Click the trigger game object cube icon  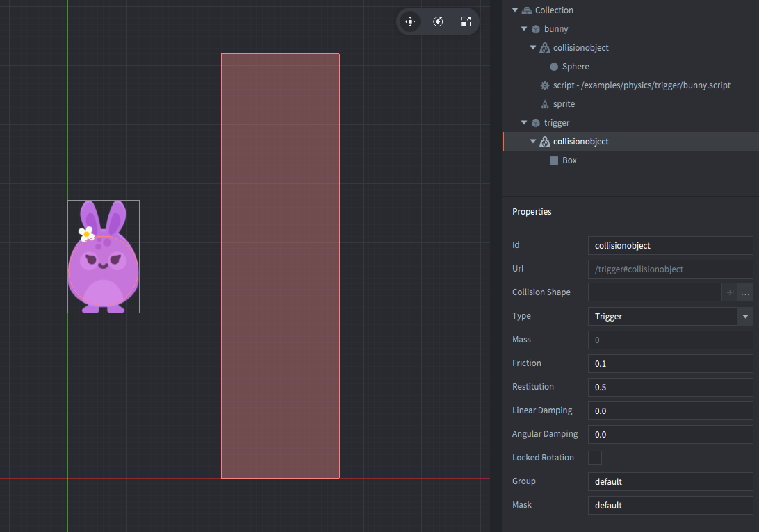(x=536, y=123)
